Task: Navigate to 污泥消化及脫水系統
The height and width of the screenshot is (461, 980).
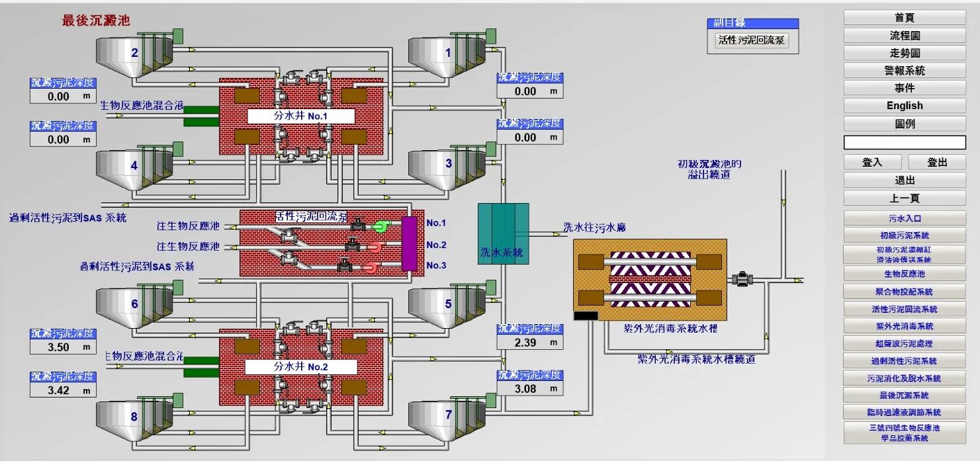Action: [905, 378]
